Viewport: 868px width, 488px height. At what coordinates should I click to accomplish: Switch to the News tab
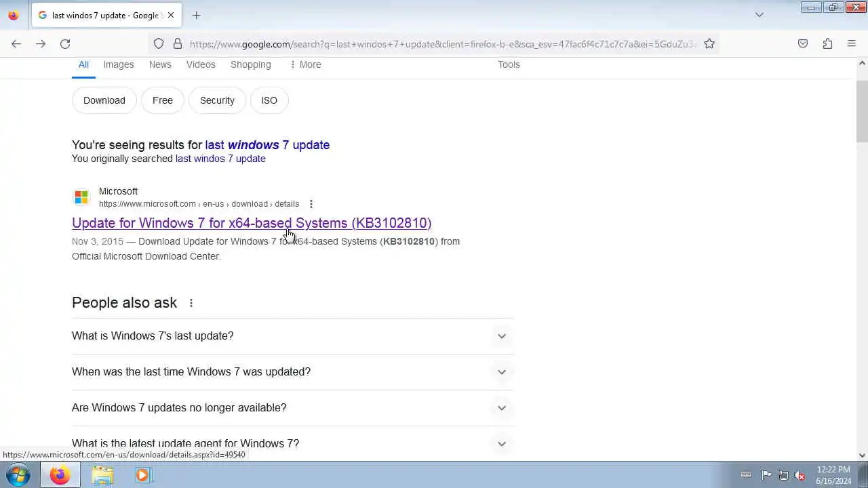coord(160,64)
